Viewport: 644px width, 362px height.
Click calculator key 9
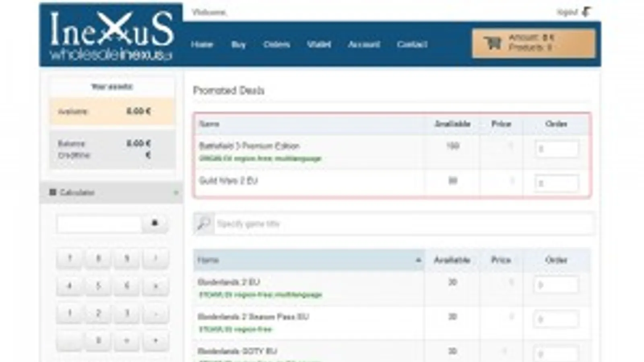pos(127,258)
